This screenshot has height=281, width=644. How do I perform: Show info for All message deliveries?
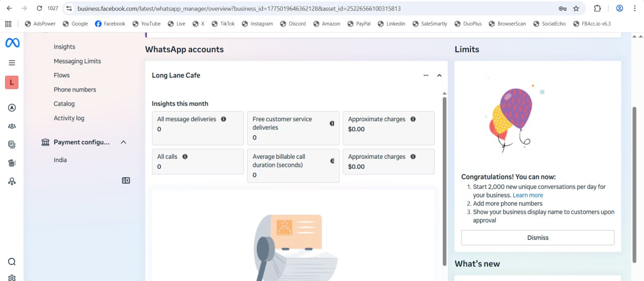point(223,119)
